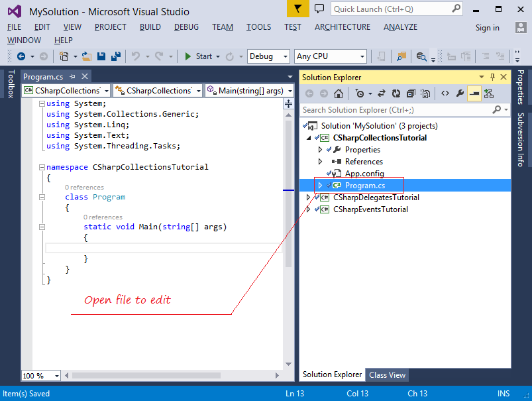
Task: Open the yellow notifications flag
Action: (x=298, y=9)
